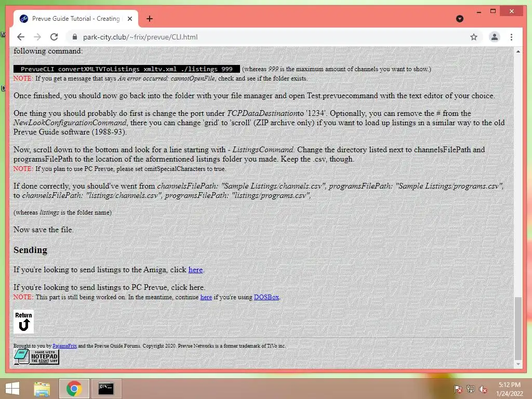532x399 pixels.
Task: Open the tab search dropdown circle
Action: [460, 19]
